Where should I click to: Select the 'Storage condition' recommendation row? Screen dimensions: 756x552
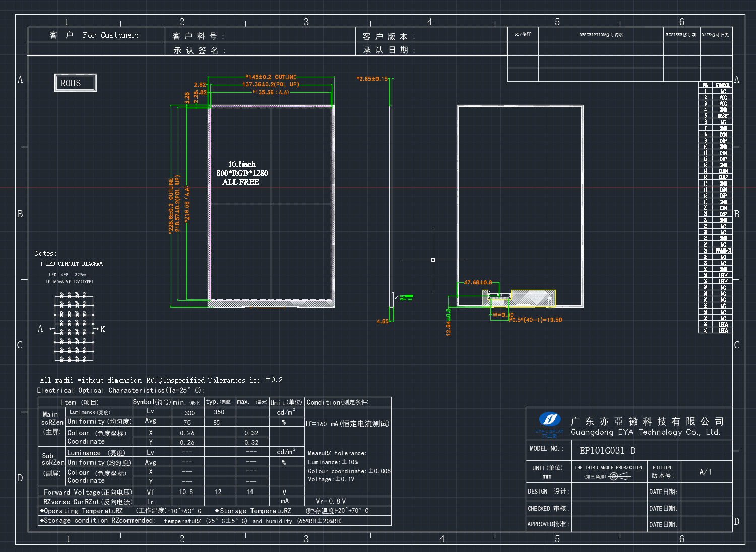pyautogui.click(x=215, y=521)
